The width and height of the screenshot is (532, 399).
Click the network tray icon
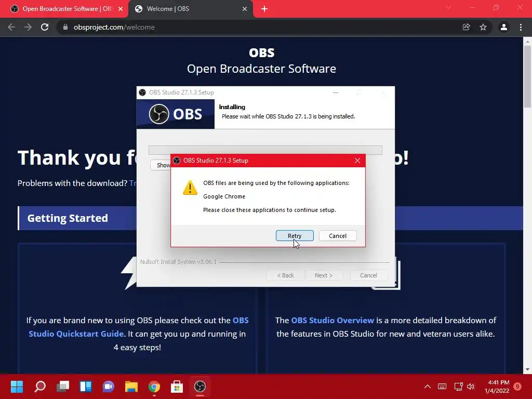(x=458, y=387)
